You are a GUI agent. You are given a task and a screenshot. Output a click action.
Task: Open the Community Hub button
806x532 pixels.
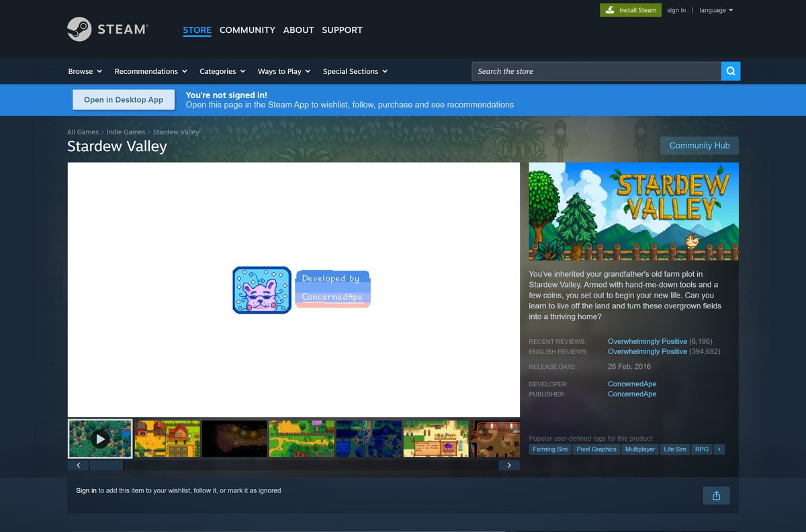tap(699, 146)
